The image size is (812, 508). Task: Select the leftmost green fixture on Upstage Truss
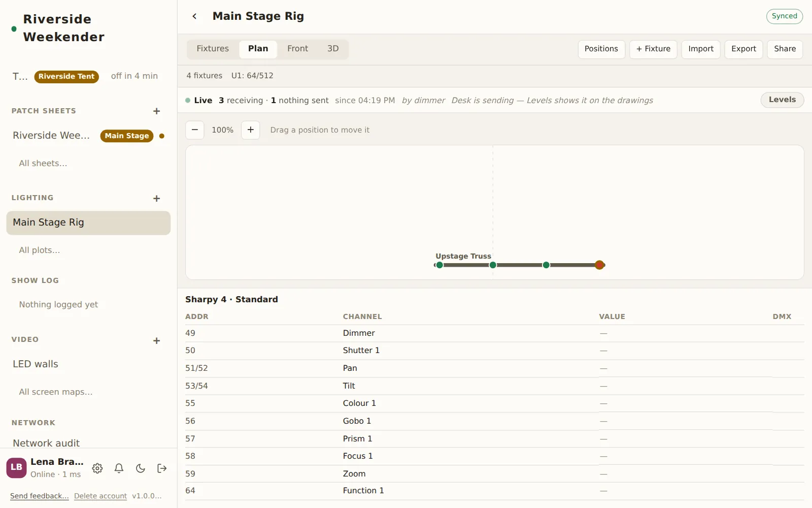click(x=439, y=265)
